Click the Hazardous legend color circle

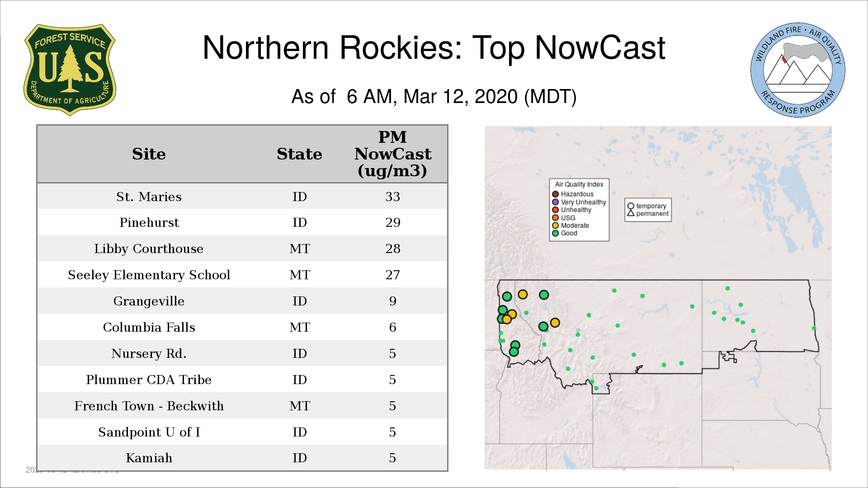[x=555, y=194]
